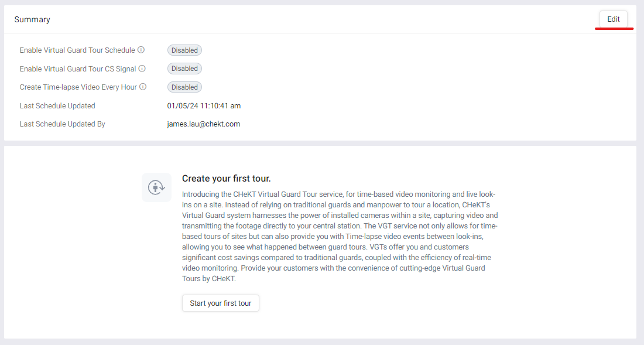Click the Last Schedule Updated label
Image resolution: width=644 pixels, height=345 pixels.
click(57, 105)
